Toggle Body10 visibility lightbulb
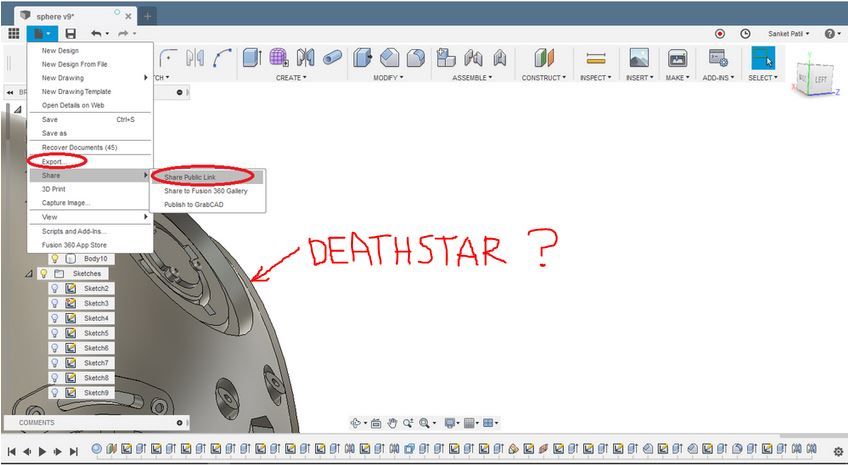This screenshot has width=848, height=465. coord(55,258)
